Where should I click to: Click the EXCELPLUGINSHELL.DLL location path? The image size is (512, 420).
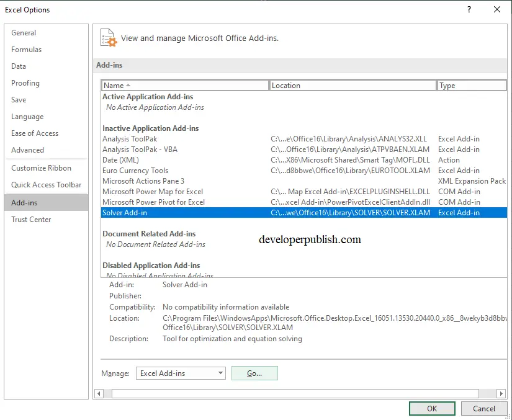pos(351,192)
